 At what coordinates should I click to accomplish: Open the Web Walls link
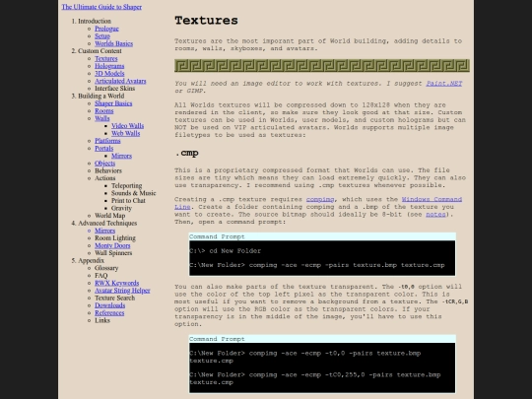pyautogui.click(x=125, y=133)
